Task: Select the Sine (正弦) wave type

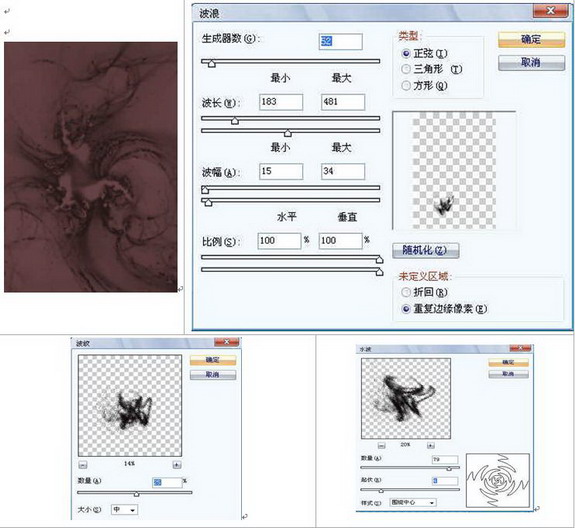Action: (x=406, y=54)
